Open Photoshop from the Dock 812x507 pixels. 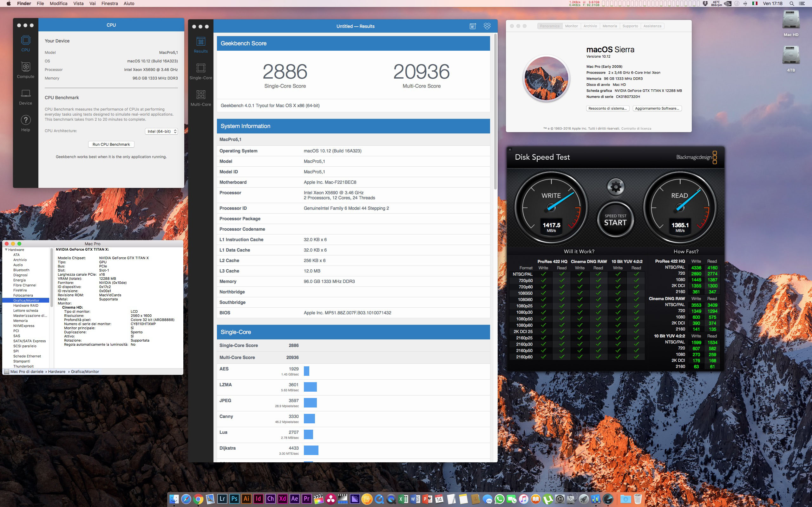coord(234,499)
